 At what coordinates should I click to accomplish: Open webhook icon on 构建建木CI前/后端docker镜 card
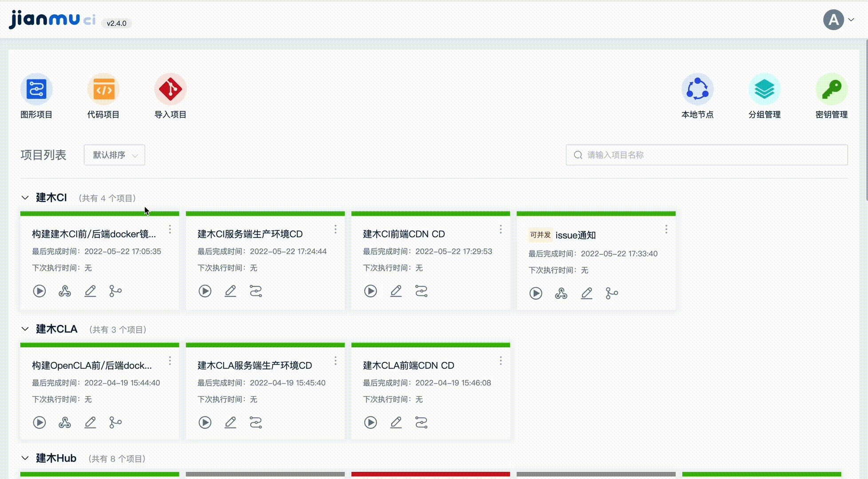click(x=65, y=291)
